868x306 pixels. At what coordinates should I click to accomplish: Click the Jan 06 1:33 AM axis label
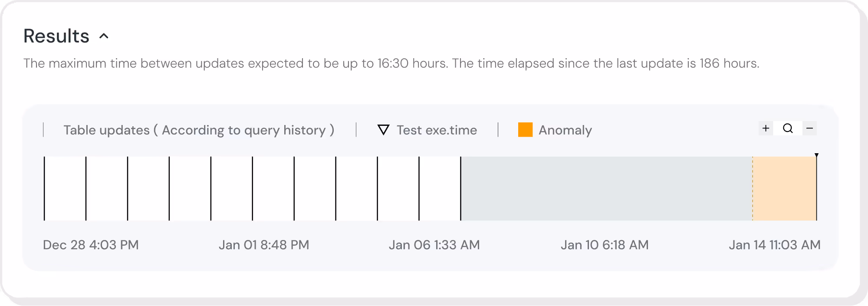coord(434,245)
